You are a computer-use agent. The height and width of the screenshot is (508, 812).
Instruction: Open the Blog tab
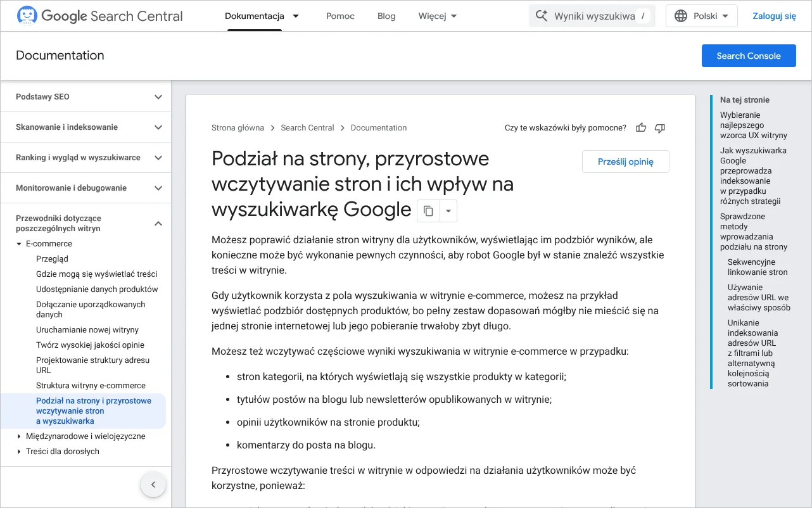386,16
